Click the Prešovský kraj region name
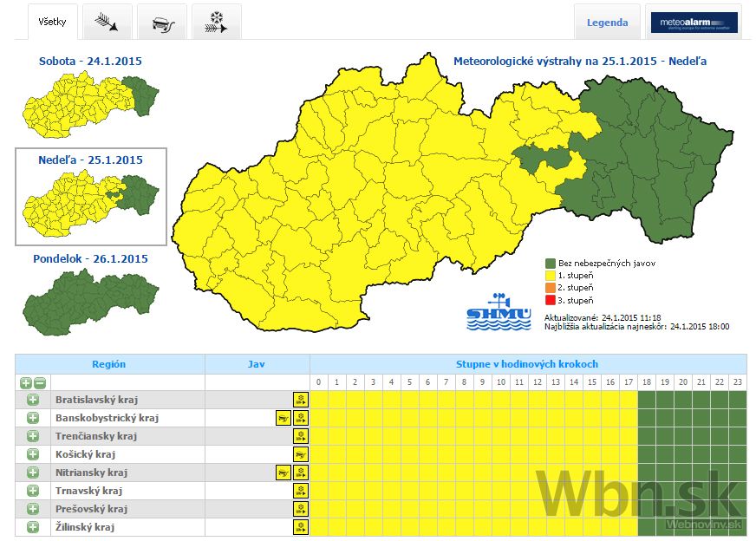The width and height of the screenshot is (756, 541). pos(91,509)
